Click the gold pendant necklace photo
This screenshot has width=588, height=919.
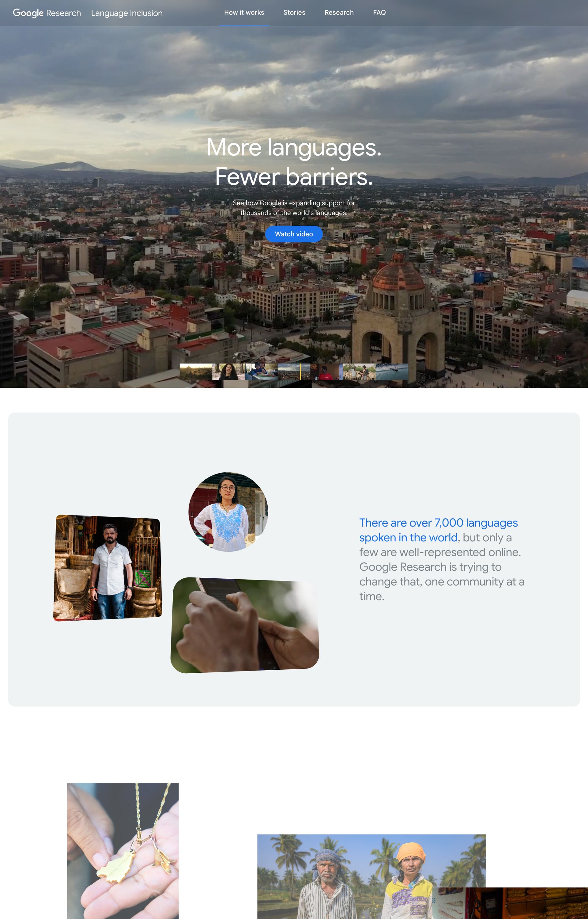click(123, 851)
